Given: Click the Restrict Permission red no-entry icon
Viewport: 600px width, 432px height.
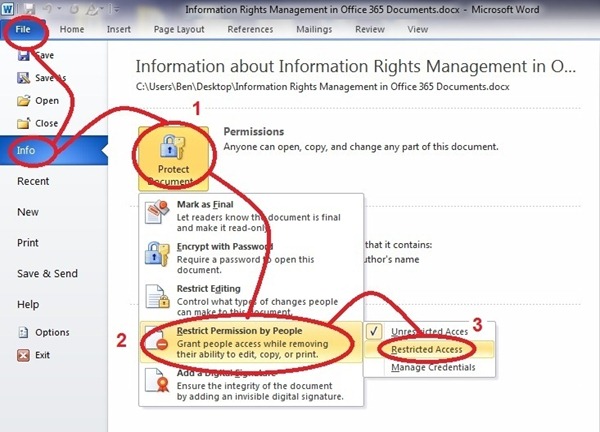Looking at the screenshot, I should point(162,344).
